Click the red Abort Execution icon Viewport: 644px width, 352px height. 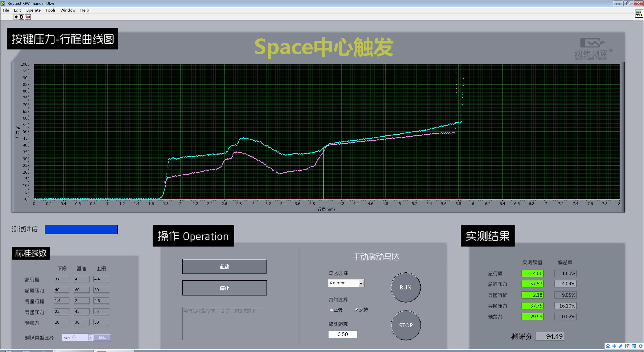pos(28,17)
